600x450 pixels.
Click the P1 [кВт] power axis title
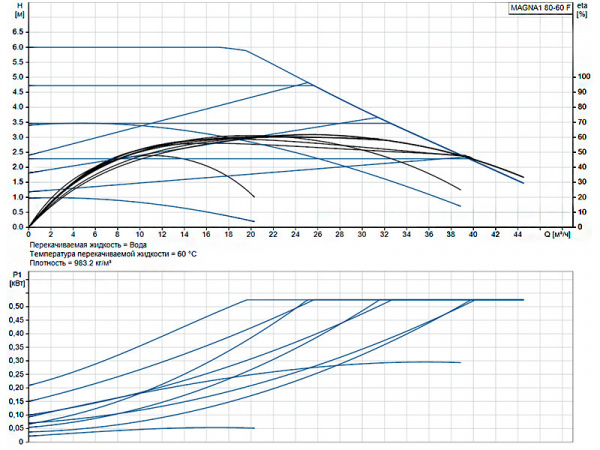15,278
